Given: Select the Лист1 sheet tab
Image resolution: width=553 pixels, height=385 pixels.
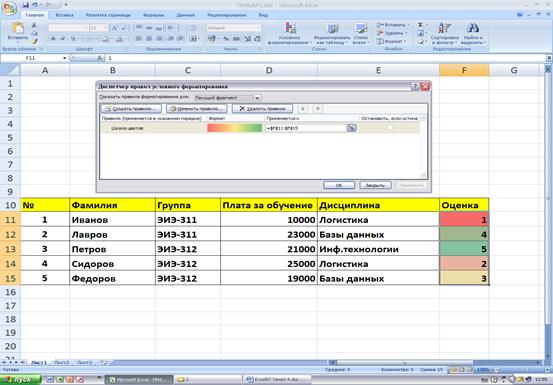Looking at the screenshot, I should pos(39,362).
